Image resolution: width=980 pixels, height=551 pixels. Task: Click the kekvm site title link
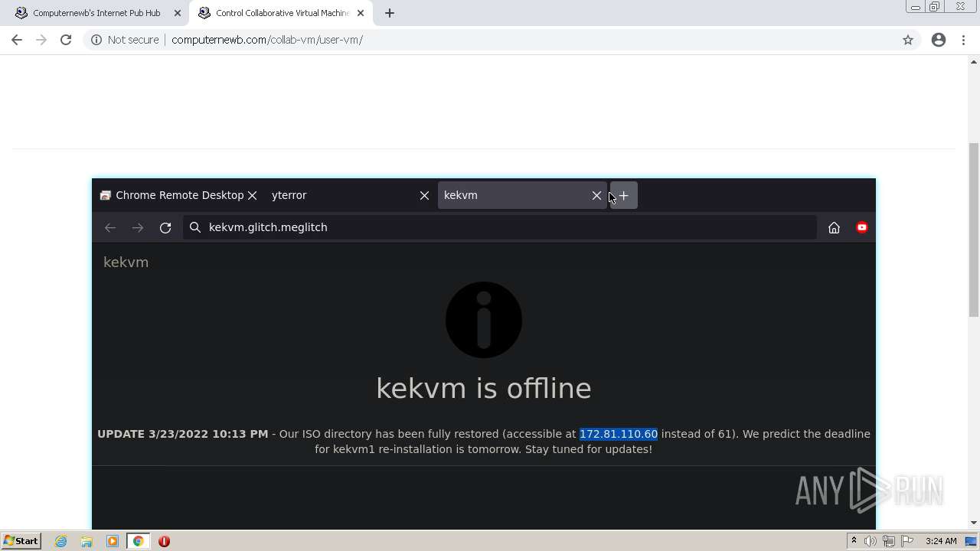click(126, 262)
